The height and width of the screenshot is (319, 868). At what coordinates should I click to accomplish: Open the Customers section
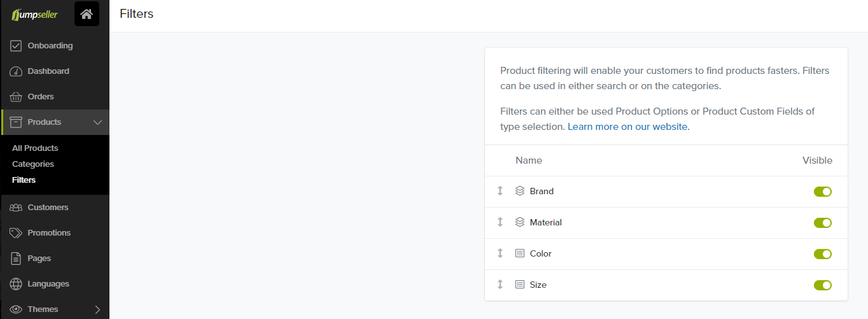click(55, 208)
